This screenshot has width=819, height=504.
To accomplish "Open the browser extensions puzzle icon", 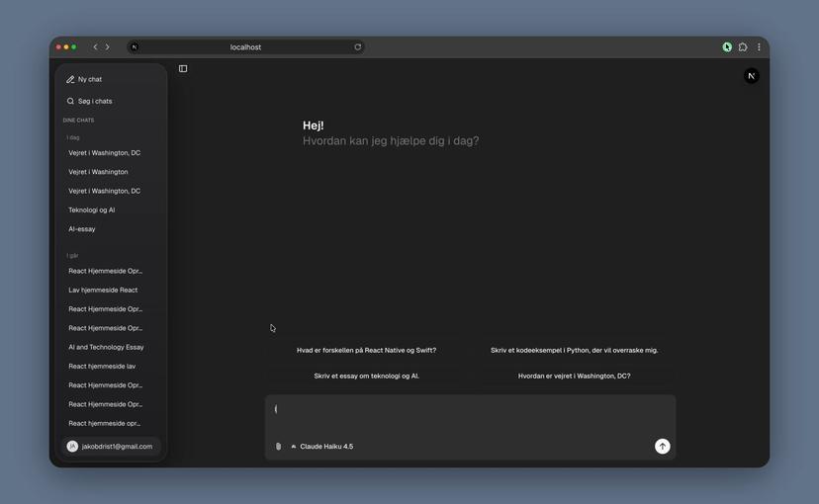I will [x=743, y=46].
